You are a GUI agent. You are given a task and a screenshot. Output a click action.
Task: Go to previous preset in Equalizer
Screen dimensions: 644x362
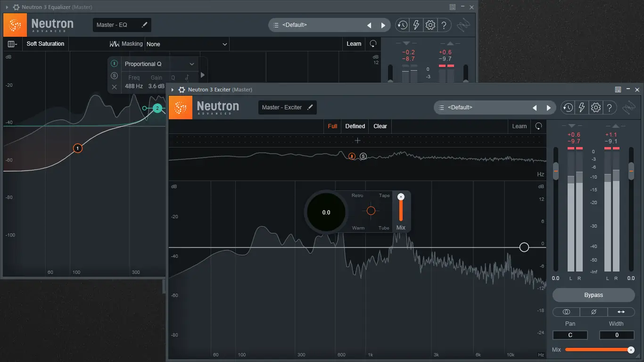point(369,25)
